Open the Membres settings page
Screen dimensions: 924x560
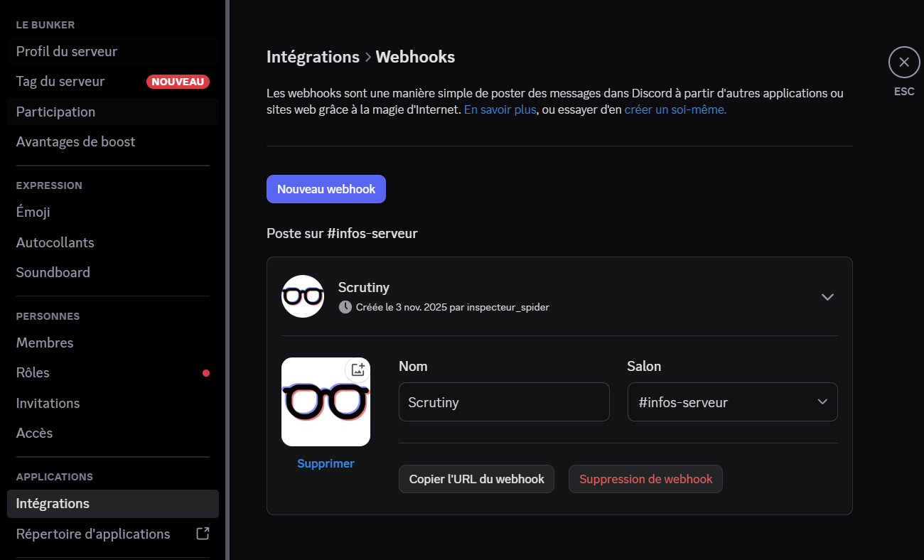pyautogui.click(x=45, y=343)
